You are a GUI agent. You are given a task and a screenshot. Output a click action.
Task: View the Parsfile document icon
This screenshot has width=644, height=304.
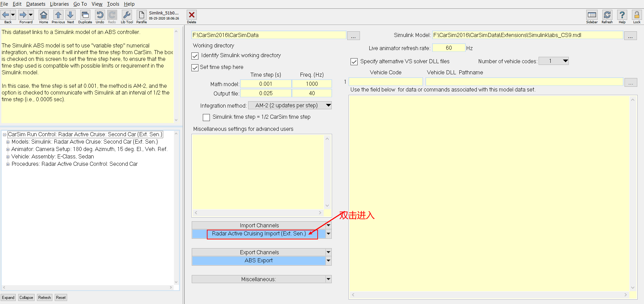[141, 15]
